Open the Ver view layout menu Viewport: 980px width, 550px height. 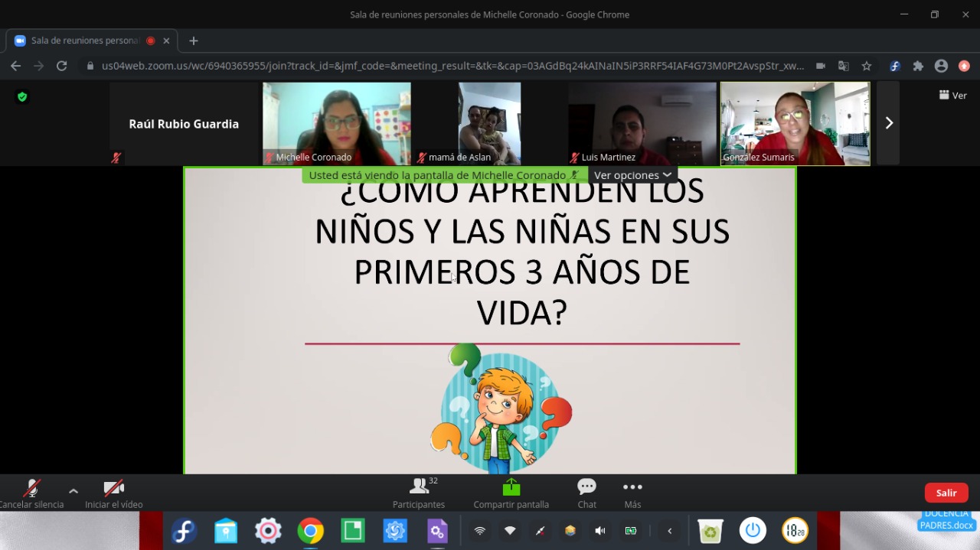(x=953, y=96)
